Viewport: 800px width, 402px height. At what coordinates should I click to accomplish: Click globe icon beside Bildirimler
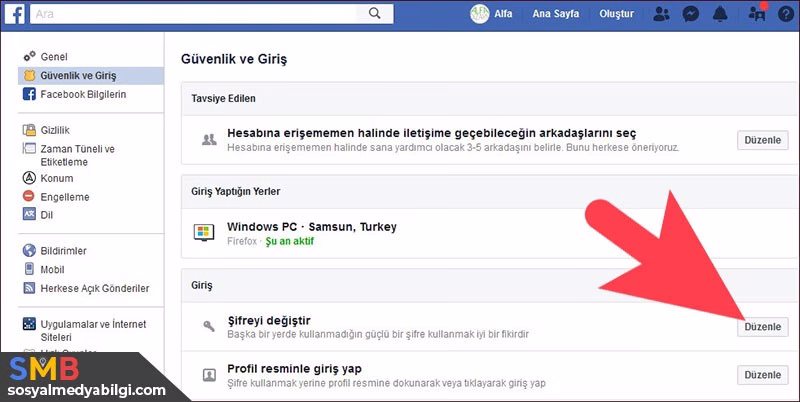[29, 250]
